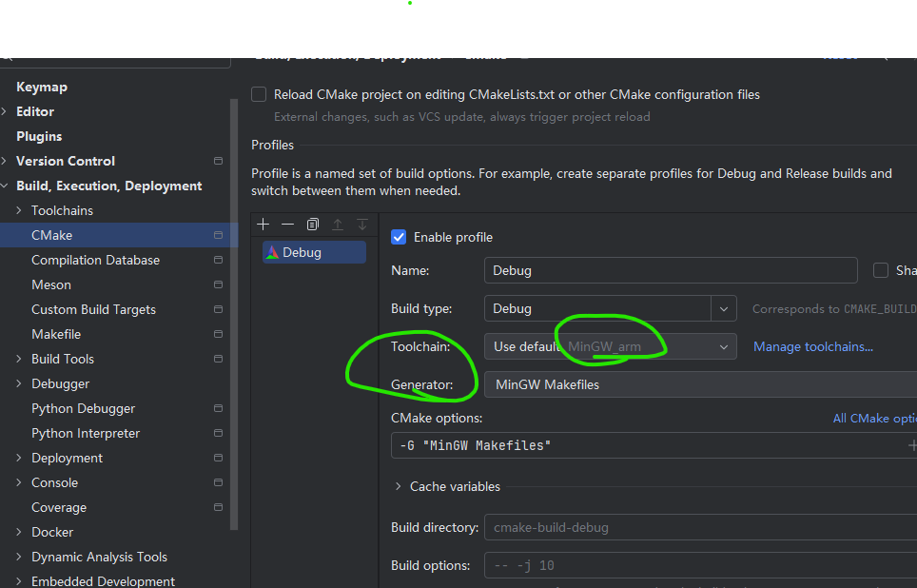
Task: Click the Manage toolchains link
Action: (x=813, y=346)
